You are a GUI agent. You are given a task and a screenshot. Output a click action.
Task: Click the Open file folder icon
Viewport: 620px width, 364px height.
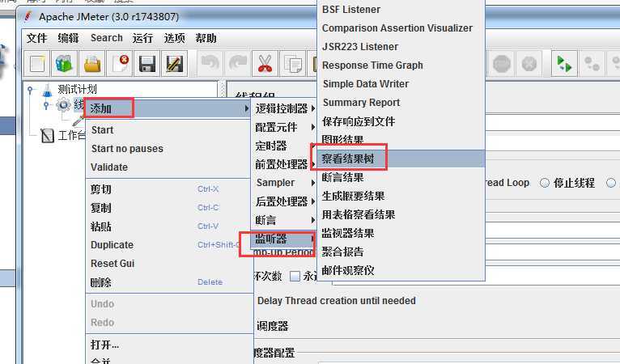pos(92,64)
